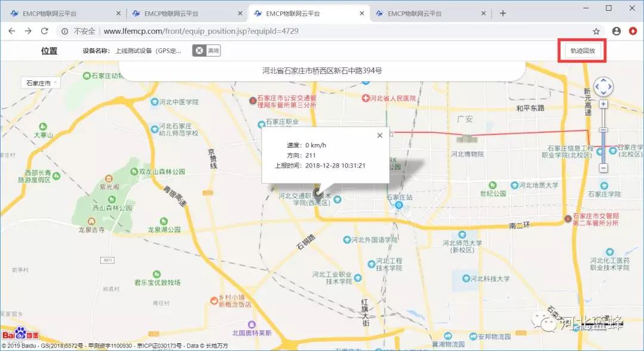644x351 pixels.
Task: Close the first browser tab
Action: click(118, 14)
